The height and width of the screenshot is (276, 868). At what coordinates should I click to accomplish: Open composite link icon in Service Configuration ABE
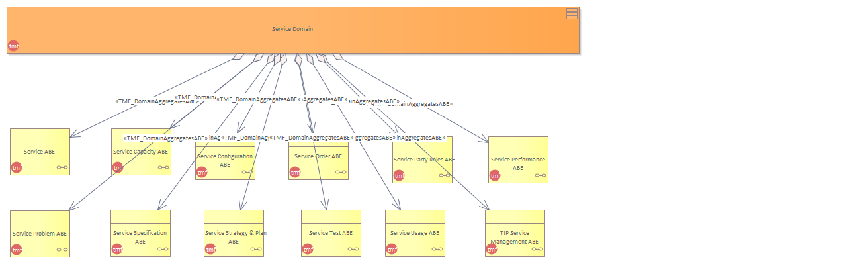tap(247, 172)
